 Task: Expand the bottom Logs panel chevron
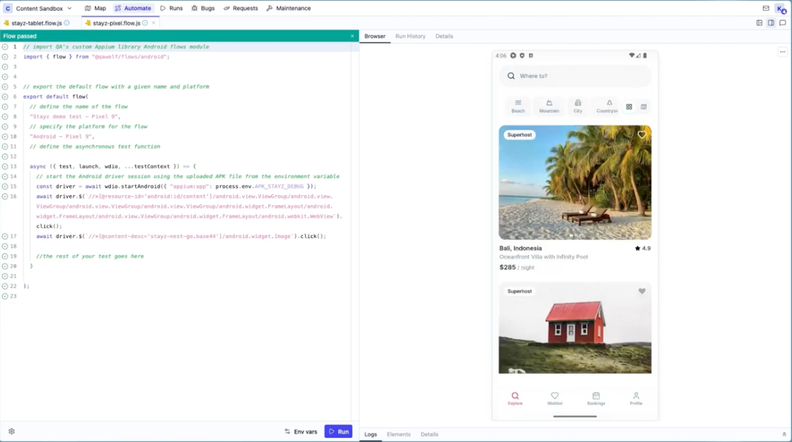pyautogui.click(x=784, y=434)
